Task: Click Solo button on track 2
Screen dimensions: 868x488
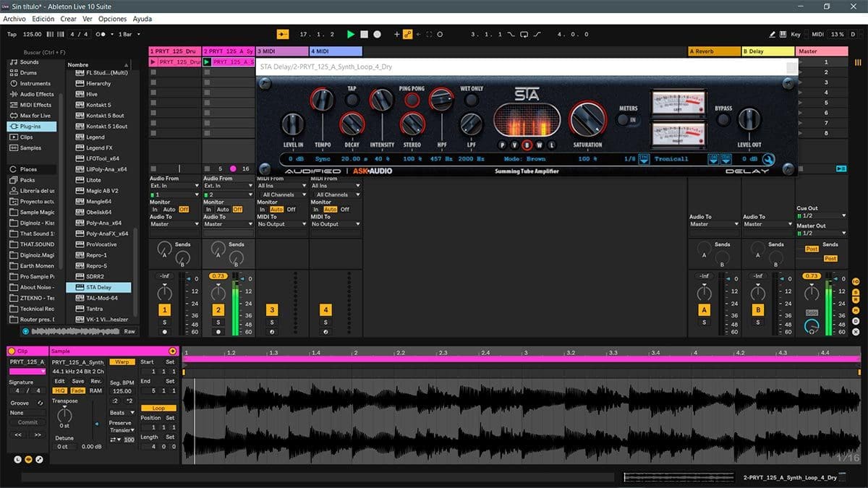Action: click(x=218, y=322)
